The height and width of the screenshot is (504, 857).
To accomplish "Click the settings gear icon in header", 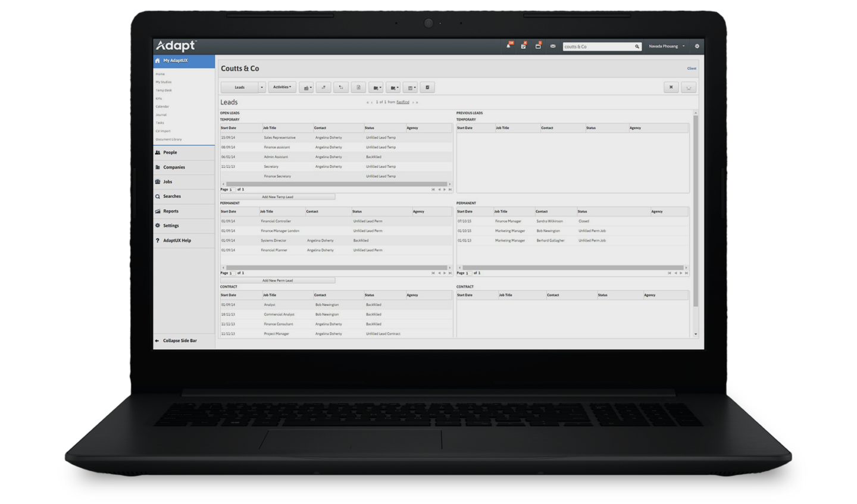I will 697,46.
